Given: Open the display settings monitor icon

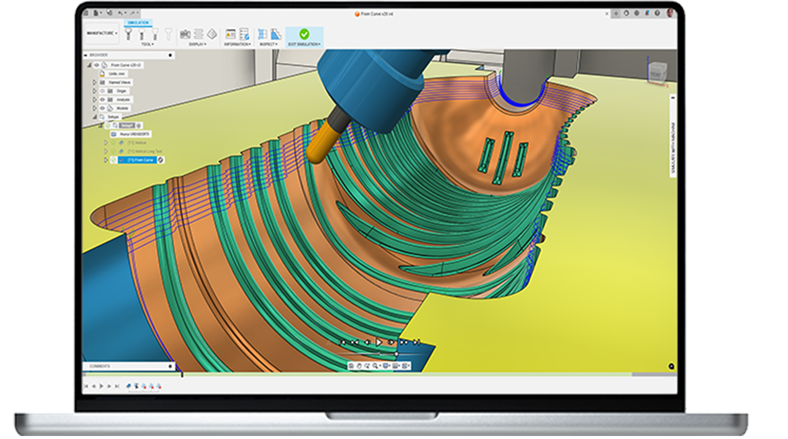Looking at the screenshot, I should click(385, 366).
